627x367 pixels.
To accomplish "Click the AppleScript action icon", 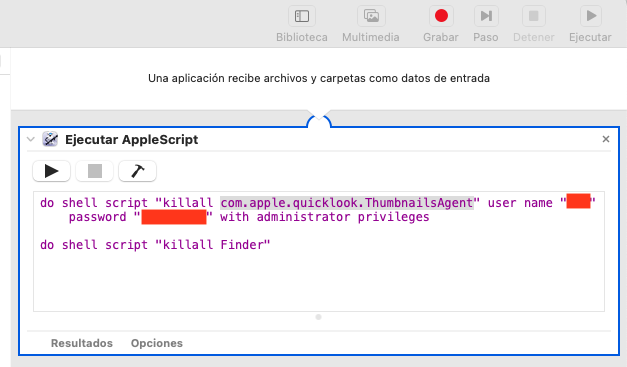I will 50,139.
